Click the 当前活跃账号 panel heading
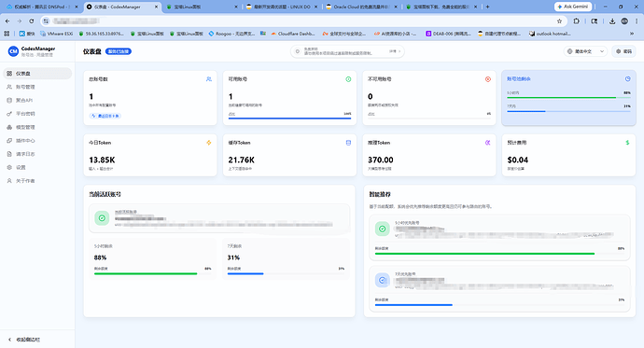The image size is (644, 348). 105,194
